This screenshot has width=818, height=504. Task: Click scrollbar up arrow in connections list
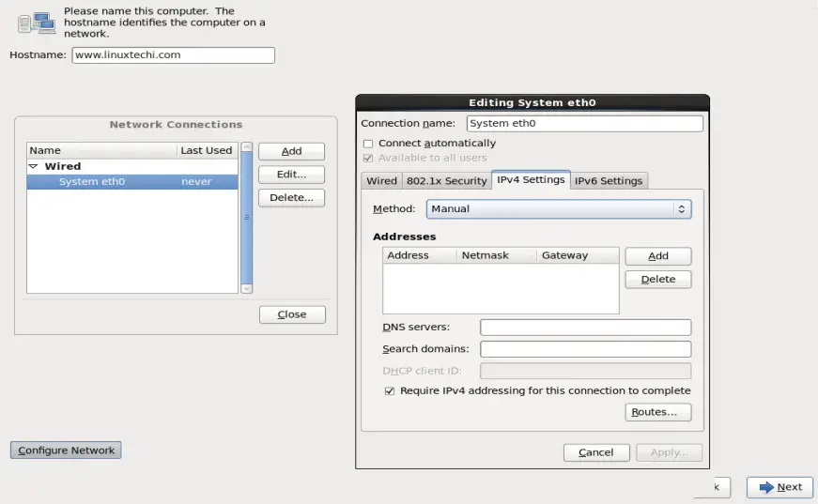click(x=247, y=147)
